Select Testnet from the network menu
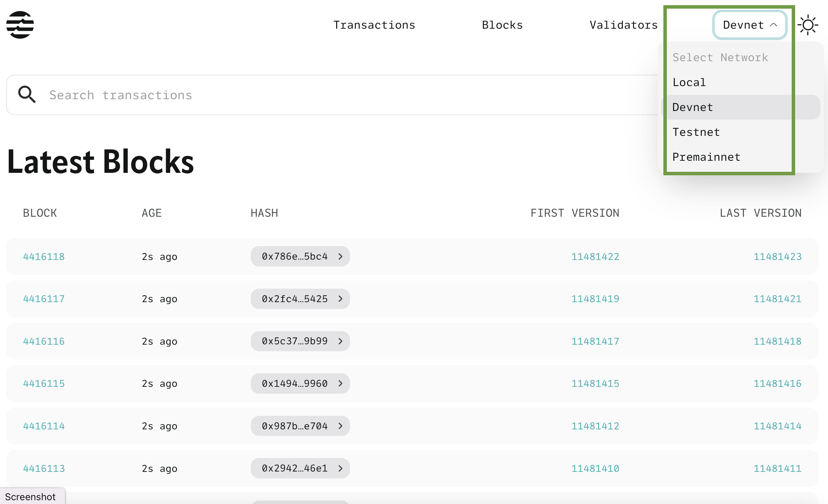 point(696,132)
